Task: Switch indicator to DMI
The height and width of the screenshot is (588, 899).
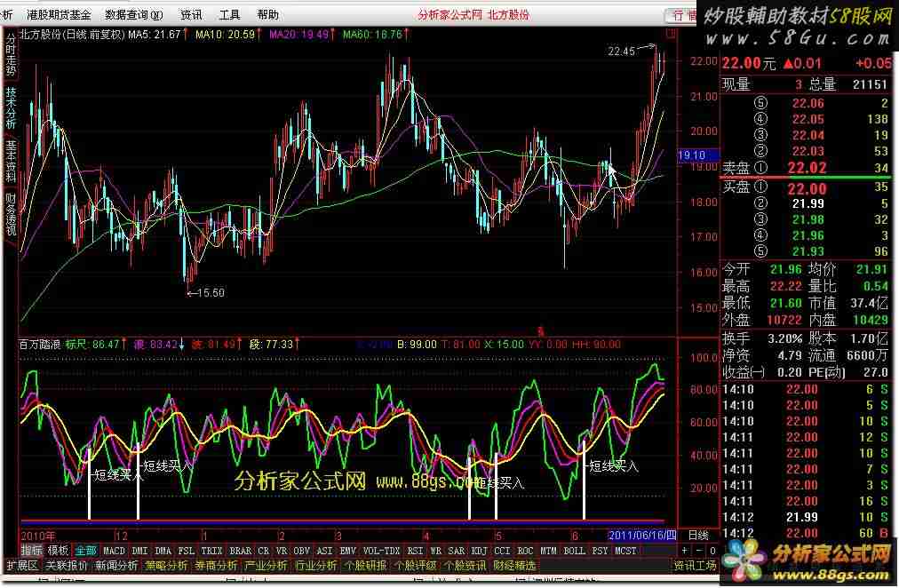Action: click(139, 551)
